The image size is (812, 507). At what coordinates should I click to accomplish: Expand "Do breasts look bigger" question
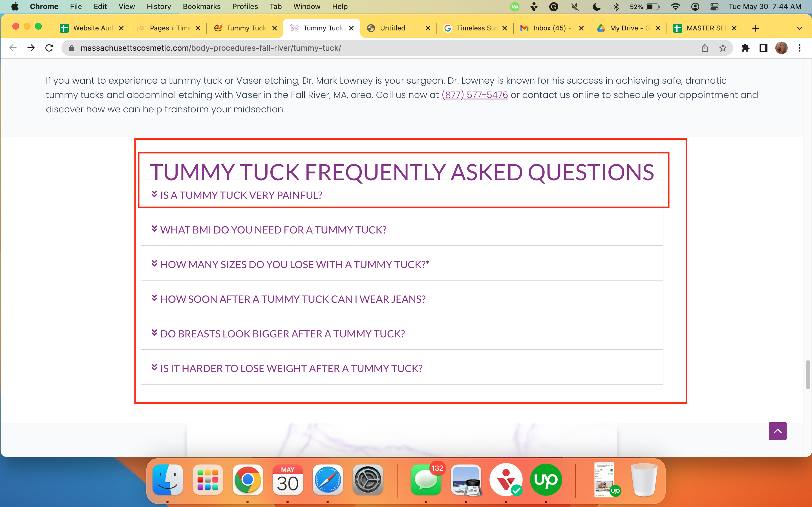pyautogui.click(x=402, y=334)
